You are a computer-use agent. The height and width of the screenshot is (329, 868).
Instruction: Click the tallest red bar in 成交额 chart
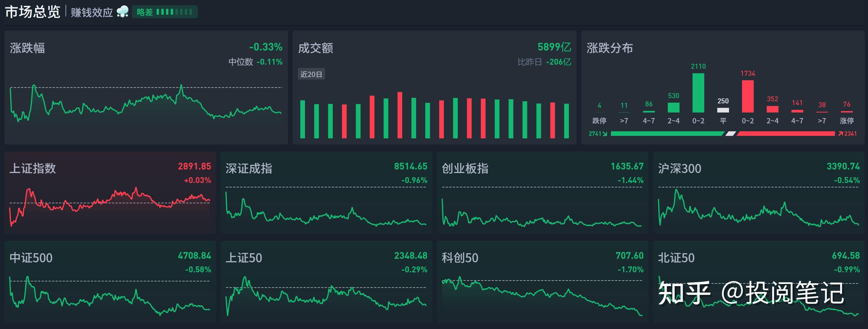coord(400,115)
